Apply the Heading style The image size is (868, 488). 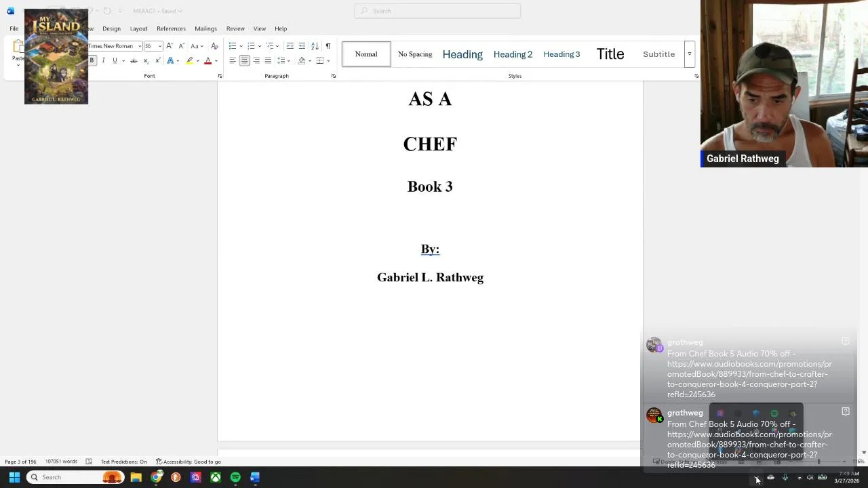tap(462, 54)
